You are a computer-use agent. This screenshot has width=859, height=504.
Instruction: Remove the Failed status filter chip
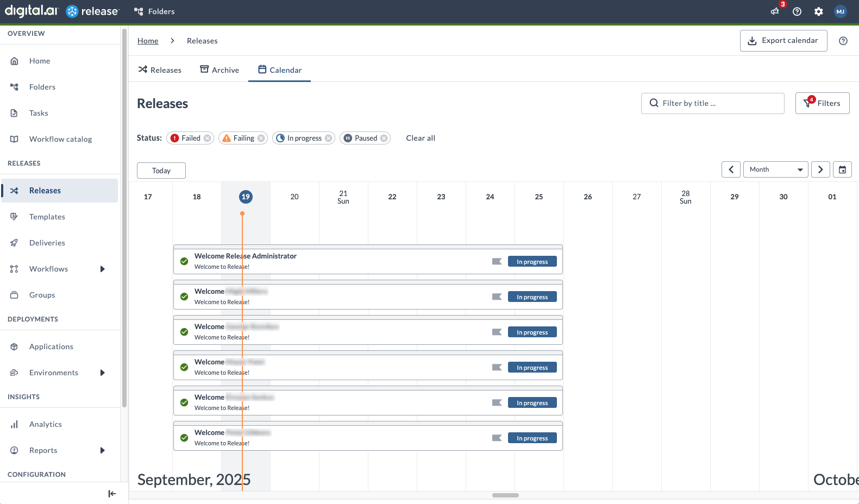click(208, 138)
